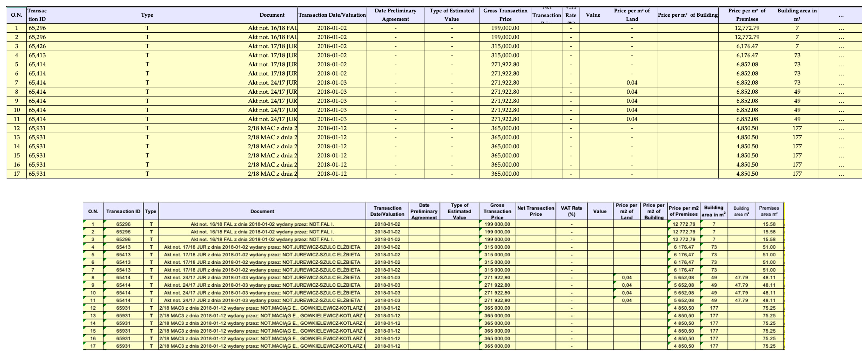Click the wide Type header in upper table
The width and height of the screenshot is (868, 357).
(147, 15)
